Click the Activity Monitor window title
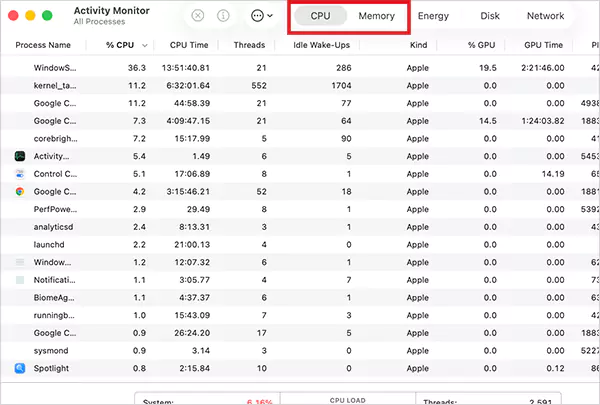The width and height of the screenshot is (600, 405). tap(112, 10)
